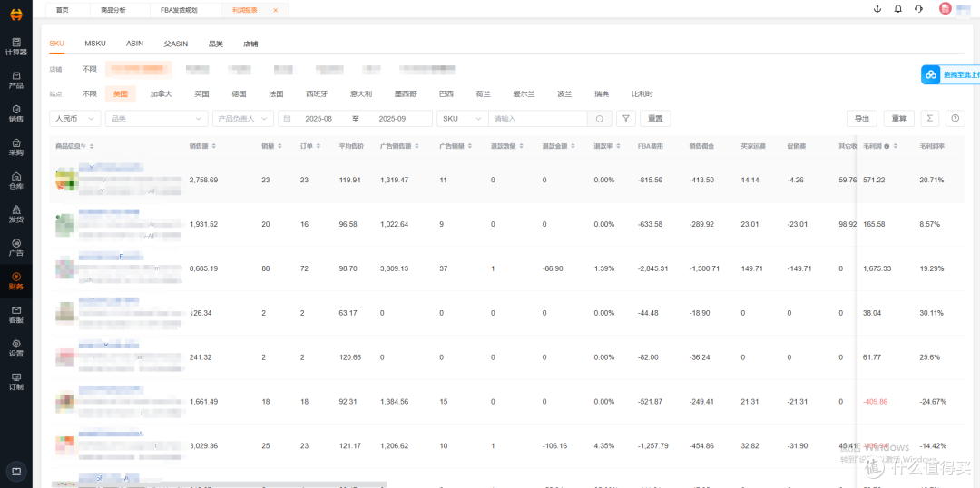Open notifications with the bell icon
This screenshot has width=980, height=488.
click(x=898, y=9)
